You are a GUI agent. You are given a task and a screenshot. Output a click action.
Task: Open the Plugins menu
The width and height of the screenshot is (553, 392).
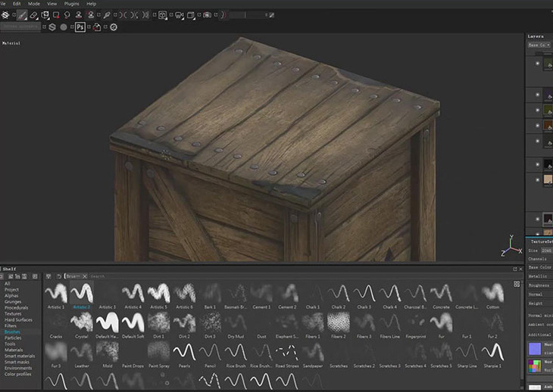[72, 4]
